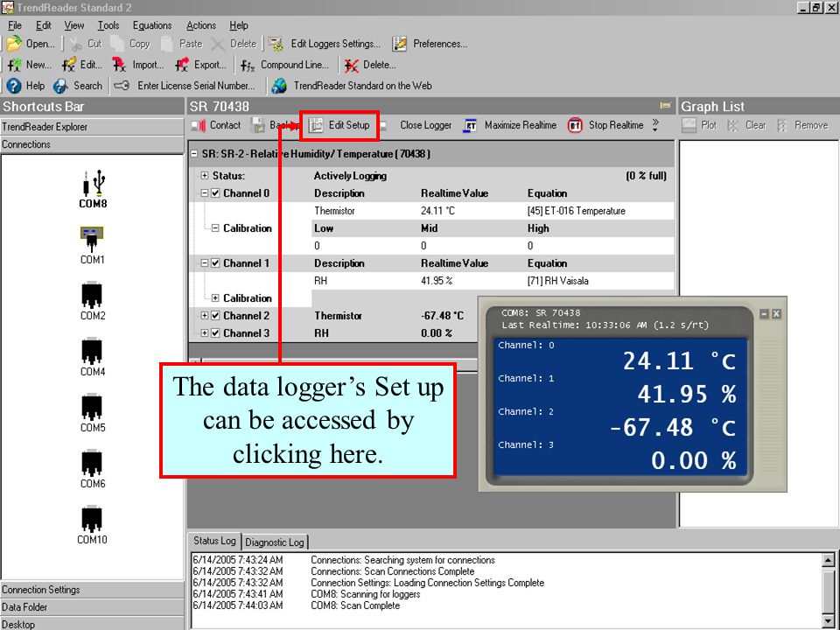The height and width of the screenshot is (630, 840).
Task: Click the Stop Realtime icon
Action: (x=575, y=125)
